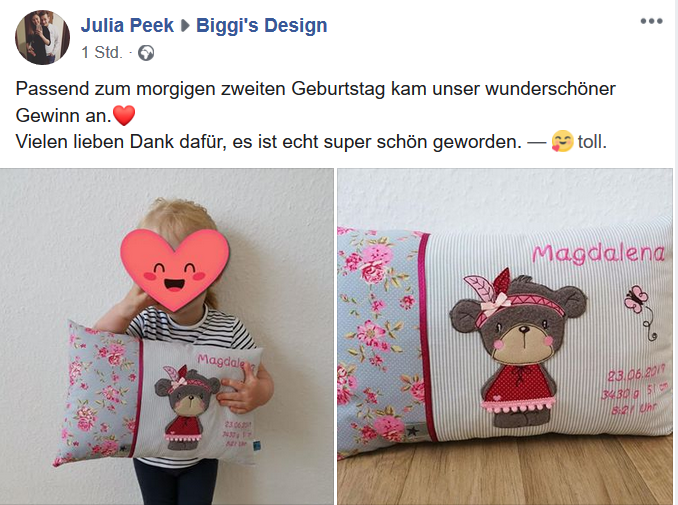Click the "toll" feeling text
The width and height of the screenshot is (678, 505).
592,141
